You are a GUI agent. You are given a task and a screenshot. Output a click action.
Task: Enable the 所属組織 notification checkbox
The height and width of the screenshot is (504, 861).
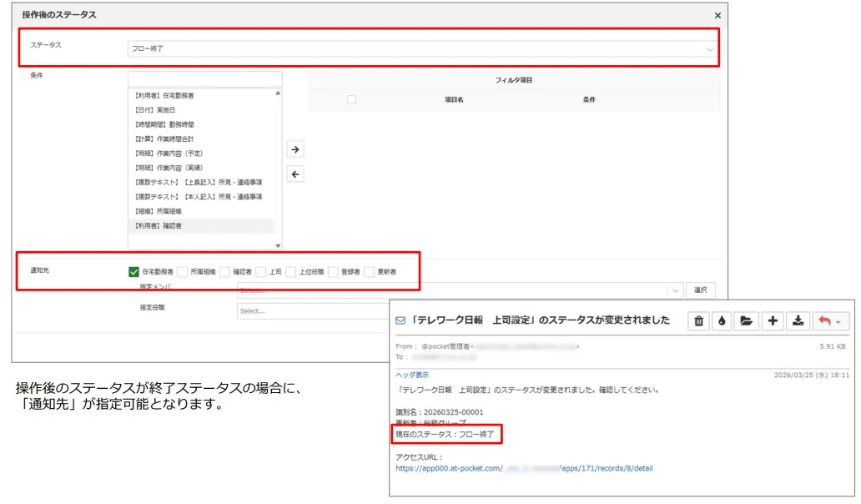coord(182,271)
